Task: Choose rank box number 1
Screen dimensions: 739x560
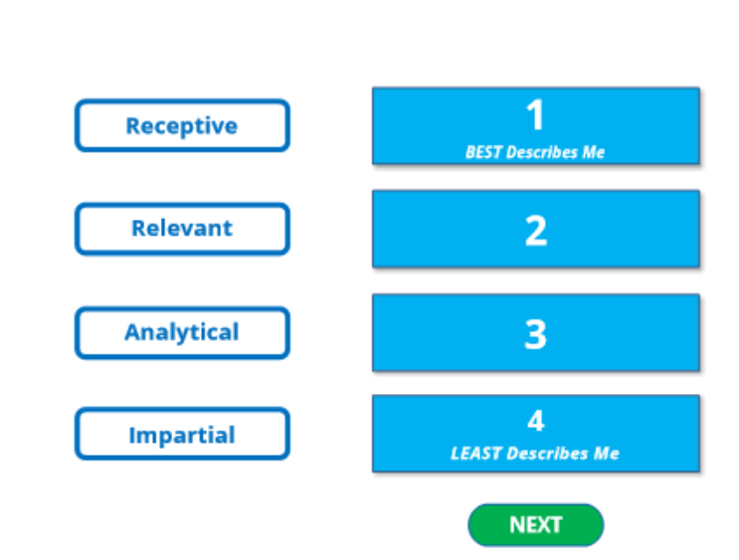Action: 536,126
